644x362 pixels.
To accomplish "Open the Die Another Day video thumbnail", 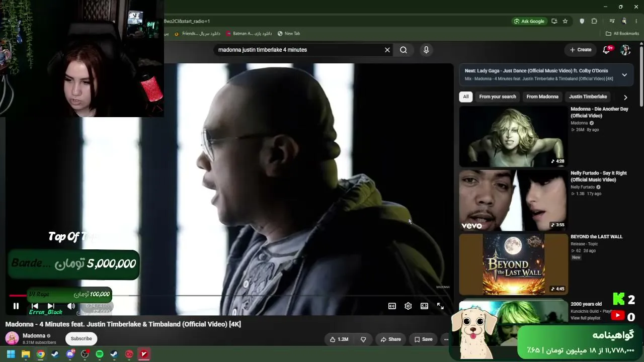I will coord(513,136).
